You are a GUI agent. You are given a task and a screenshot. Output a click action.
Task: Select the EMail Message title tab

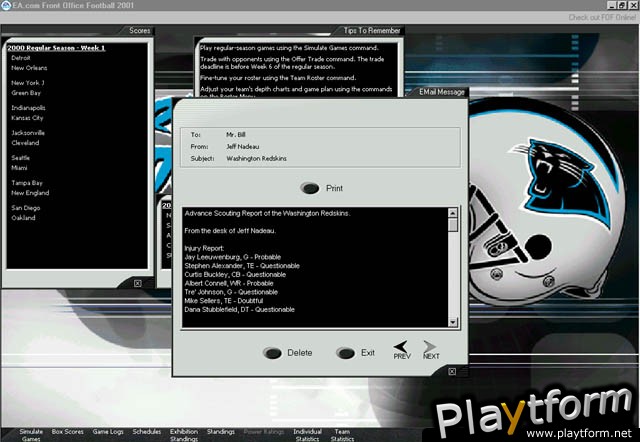point(442,92)
